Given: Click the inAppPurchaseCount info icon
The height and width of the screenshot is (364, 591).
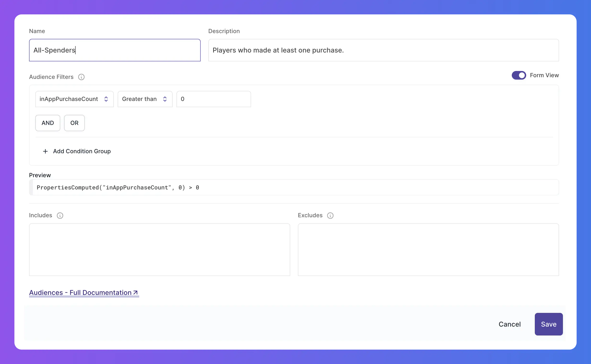Looking at the screenshot, I should point(81,77).
